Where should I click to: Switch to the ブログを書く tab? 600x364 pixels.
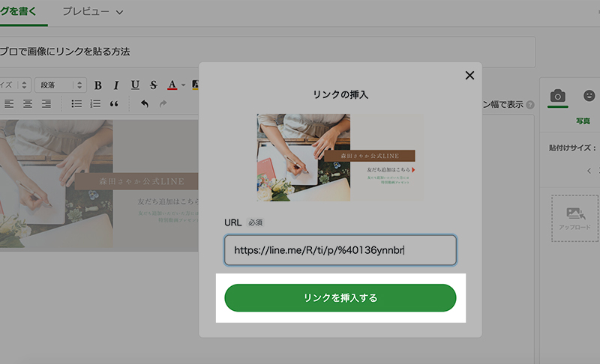(x=19, y=11)
